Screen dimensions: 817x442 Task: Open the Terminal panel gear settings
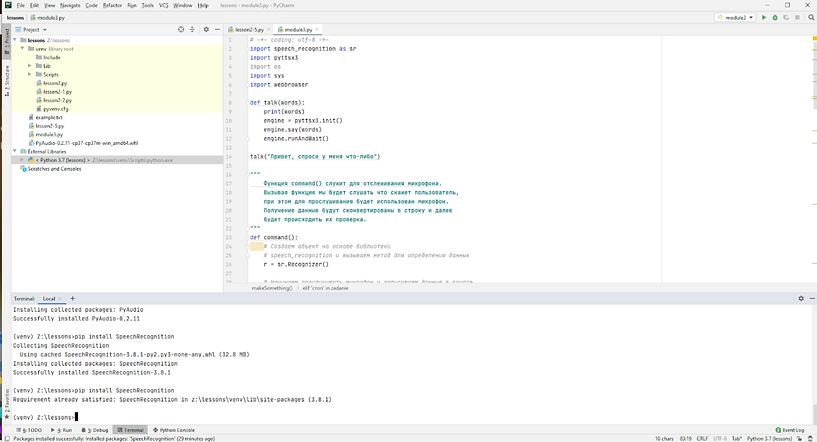tap(801, 299)
